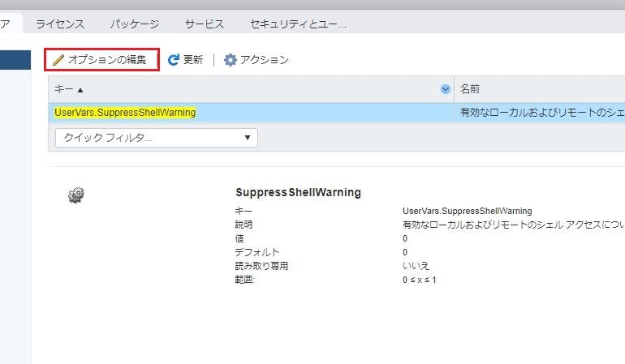Image resolution: width=625 pixels, height=364 pixels.
Task: Open the クイック フィルタ dropdown
Action: coord(156,138)
